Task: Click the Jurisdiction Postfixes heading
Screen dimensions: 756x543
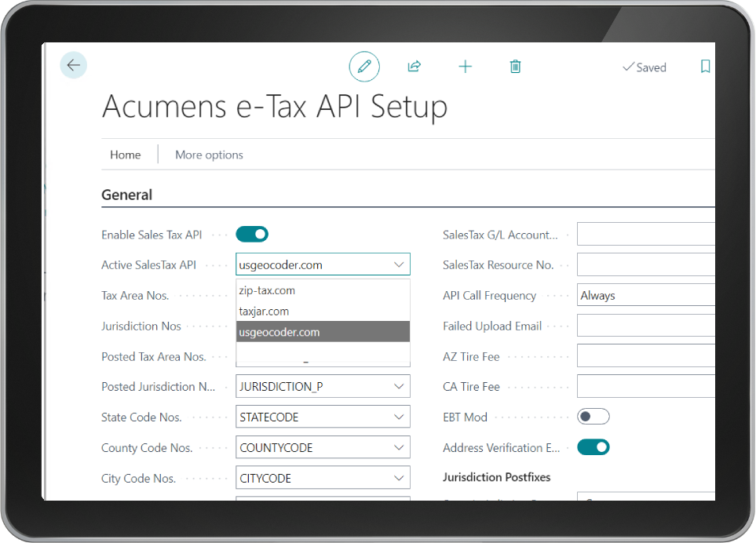Action: click(x=497, y=477)
